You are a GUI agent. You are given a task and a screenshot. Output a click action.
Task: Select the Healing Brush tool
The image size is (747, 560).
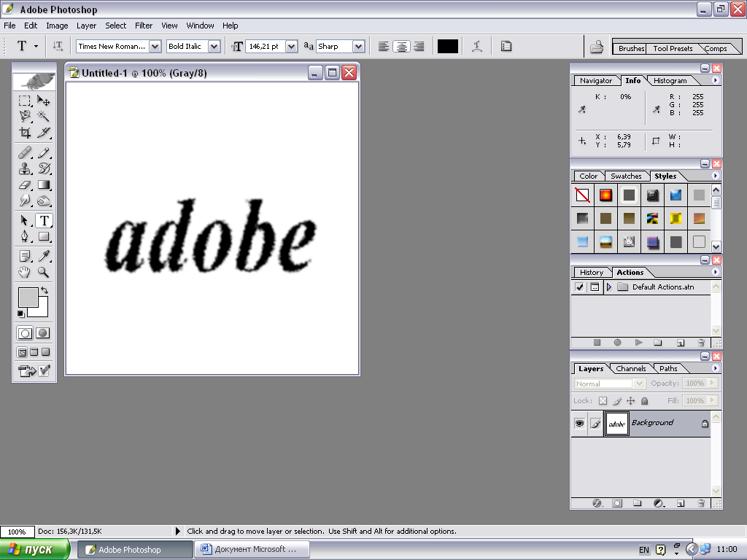coord(25,153)
